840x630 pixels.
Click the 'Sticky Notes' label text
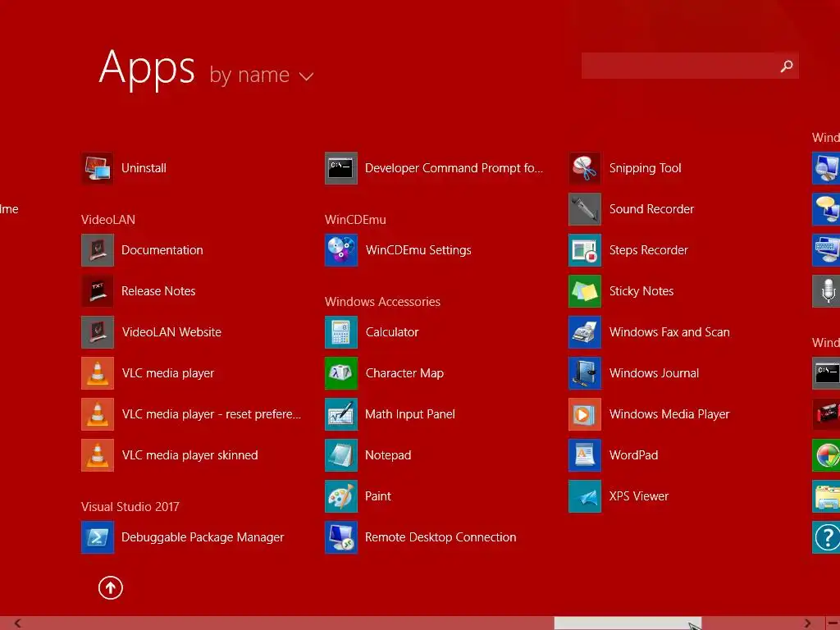(641, 291)
